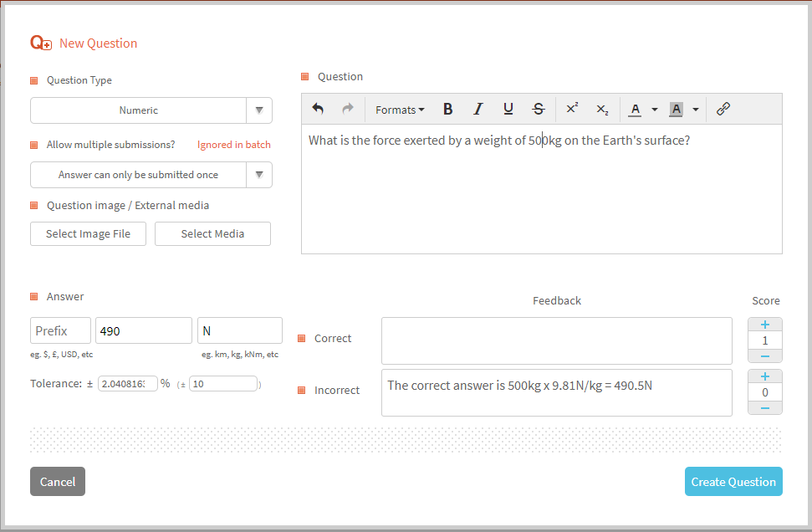Click the absolute tolerance field showing 10

pos(223,384)
